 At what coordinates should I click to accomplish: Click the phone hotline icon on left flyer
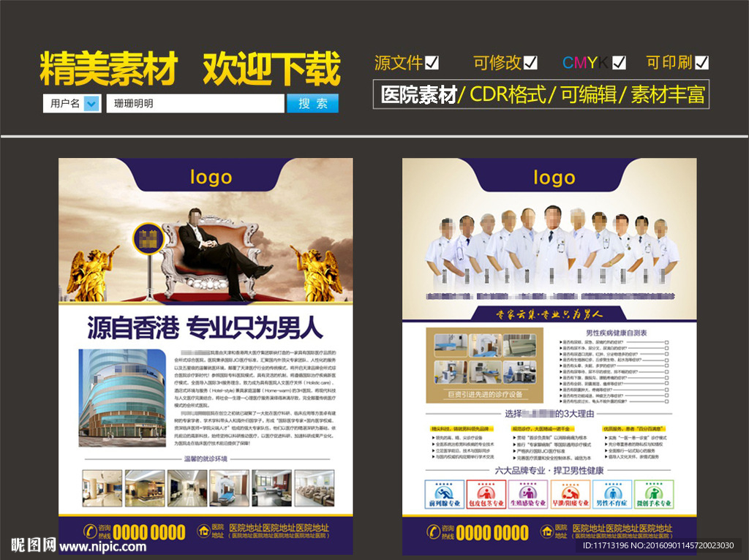click(90, 531)
